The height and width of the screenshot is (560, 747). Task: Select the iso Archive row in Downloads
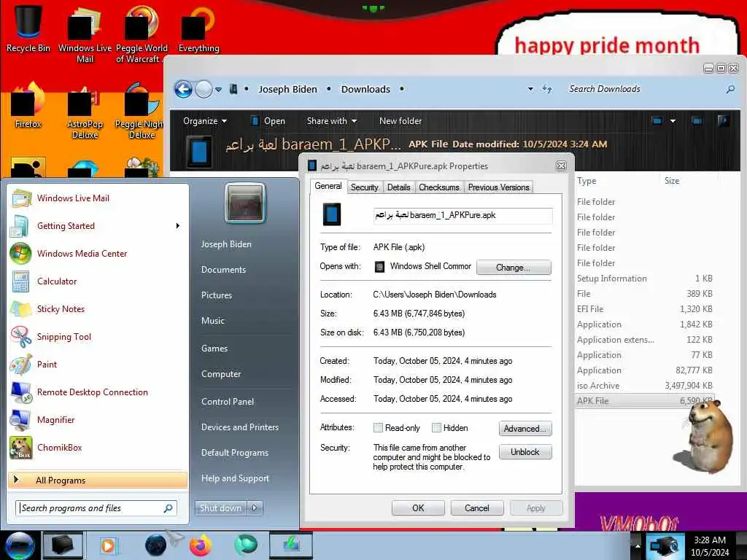click(x=645, y=386)
